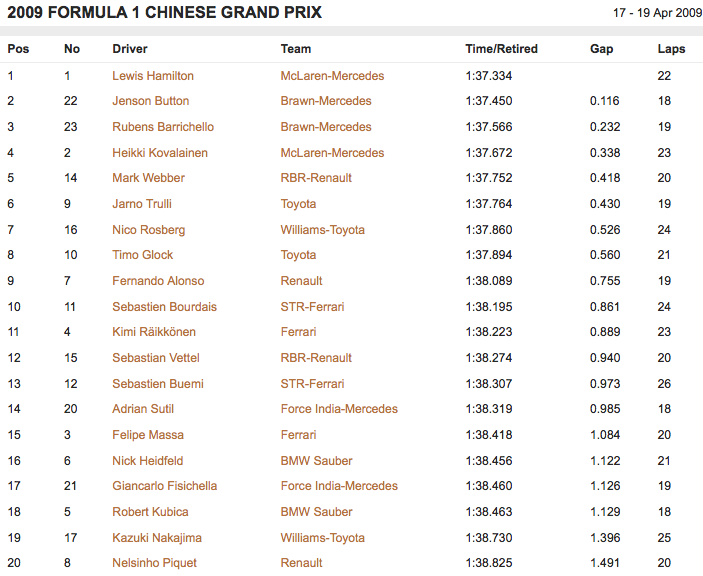Open BMW Sauber team link for Heidfeld

point(317,461)
